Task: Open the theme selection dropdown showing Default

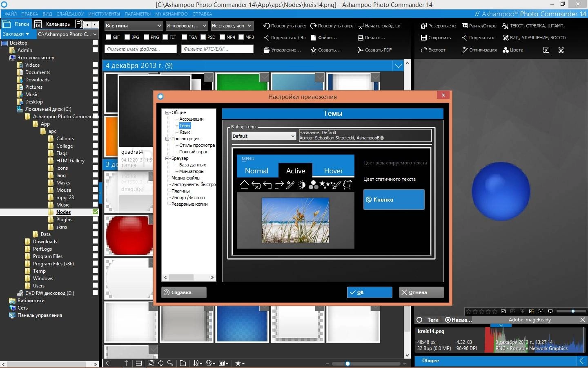Action: point(264,136)
